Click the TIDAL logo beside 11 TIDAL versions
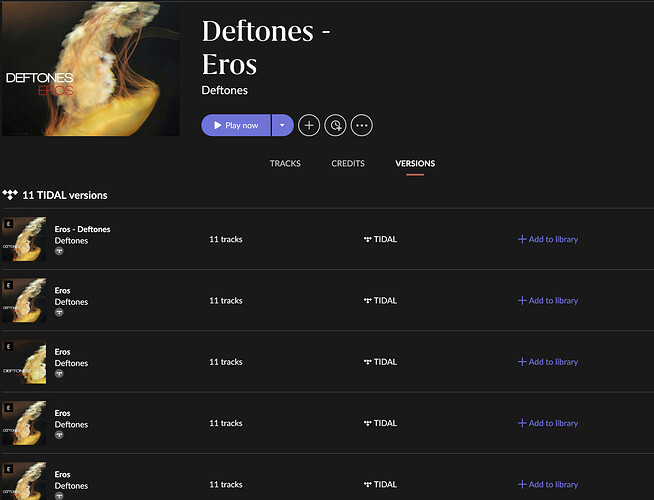This screenshot has width=654, height=500. 10,195
